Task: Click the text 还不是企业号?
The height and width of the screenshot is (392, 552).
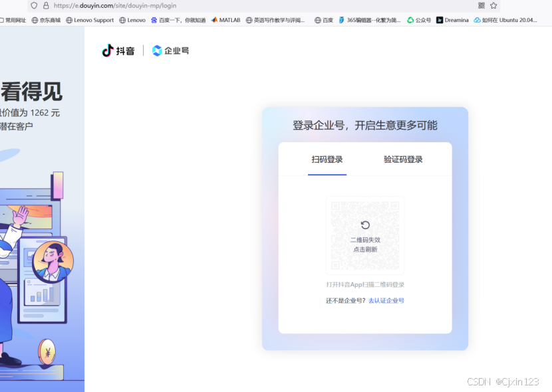Action: (346, 300)
